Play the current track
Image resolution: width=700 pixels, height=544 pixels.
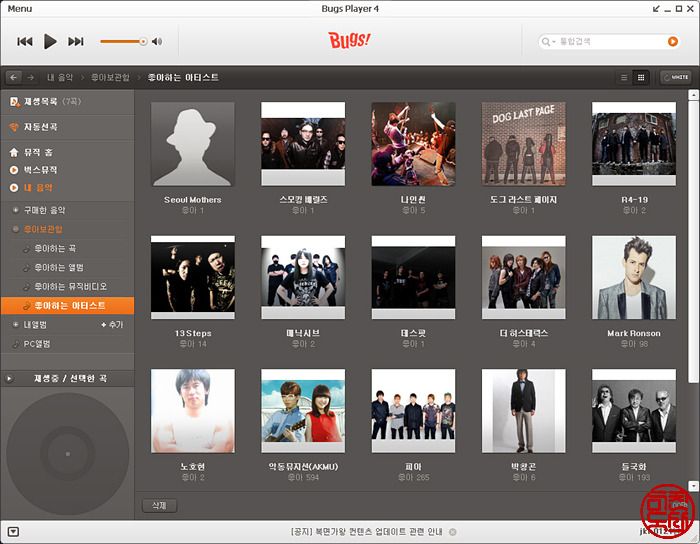[x=50, y=42]
